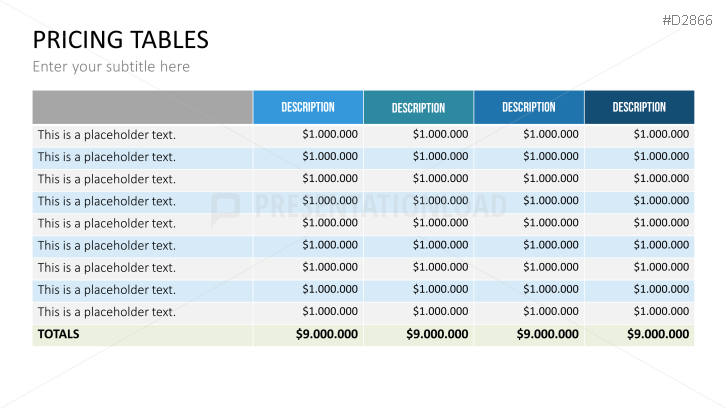Image resolution: width=727 pixels, height=409 pixels.
Task: Click the $9.000.000 total under teal column
Action: tap(437, 334)
